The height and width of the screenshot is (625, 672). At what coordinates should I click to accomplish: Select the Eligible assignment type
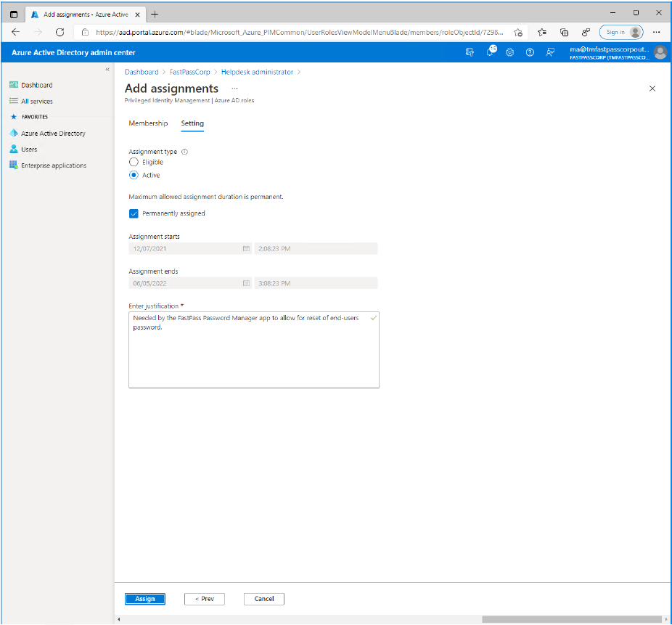[x=134, y=163]
